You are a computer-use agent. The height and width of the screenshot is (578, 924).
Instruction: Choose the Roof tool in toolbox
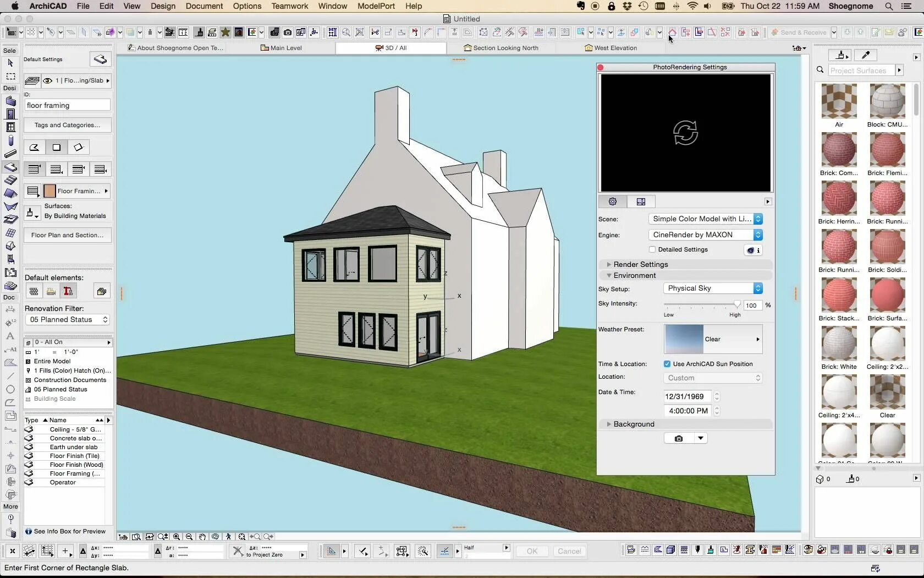tap(10, 193)
